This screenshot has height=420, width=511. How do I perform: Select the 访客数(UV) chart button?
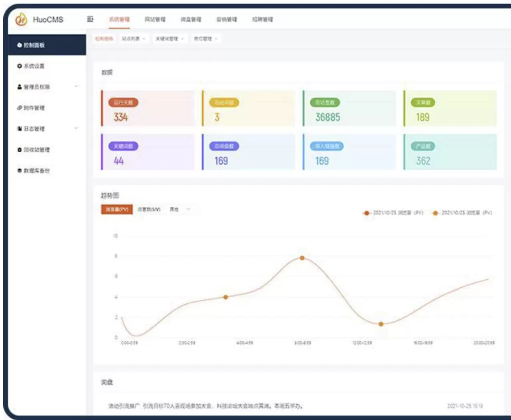[149, 209]
